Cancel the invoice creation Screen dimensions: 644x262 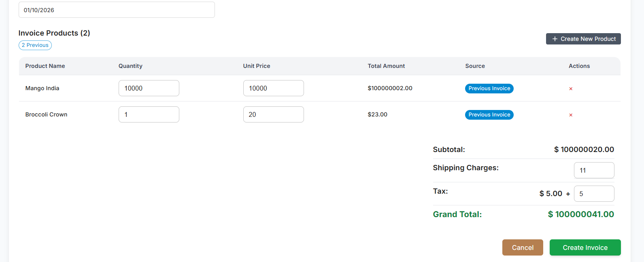(523, 247)
